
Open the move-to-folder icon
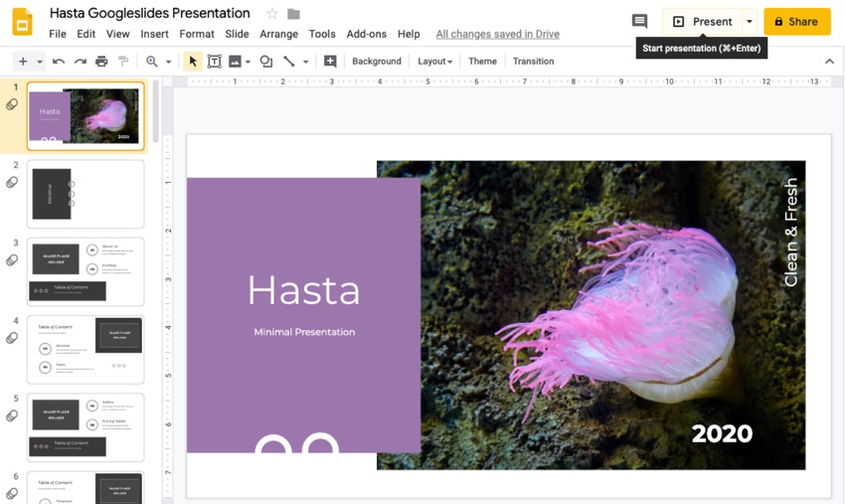(293, 14)
